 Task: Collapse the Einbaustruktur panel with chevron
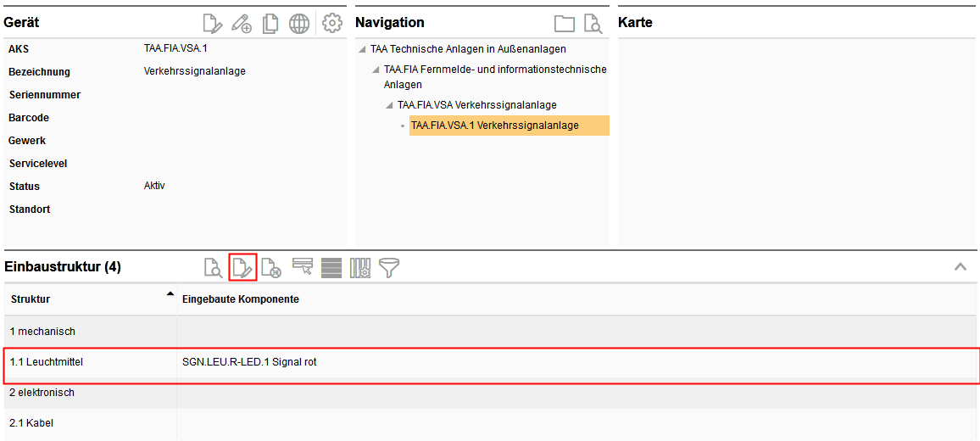pyautogui.click(x=961, y=267)
